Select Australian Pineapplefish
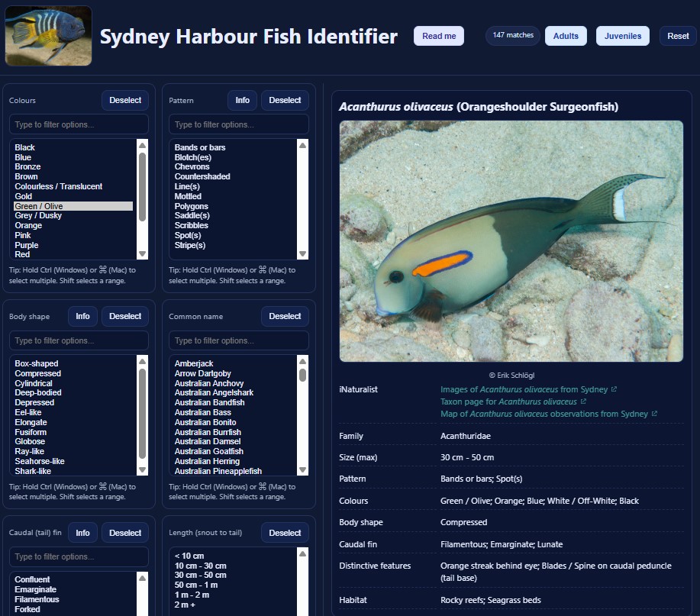This screenshot has height=616, width=700. click(x=234, y=471)
